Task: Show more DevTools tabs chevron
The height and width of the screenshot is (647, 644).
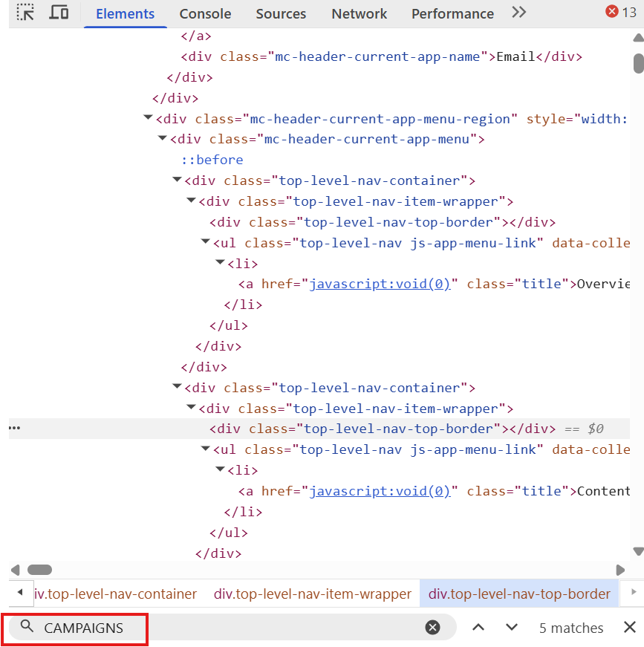Action: (518, 13)
